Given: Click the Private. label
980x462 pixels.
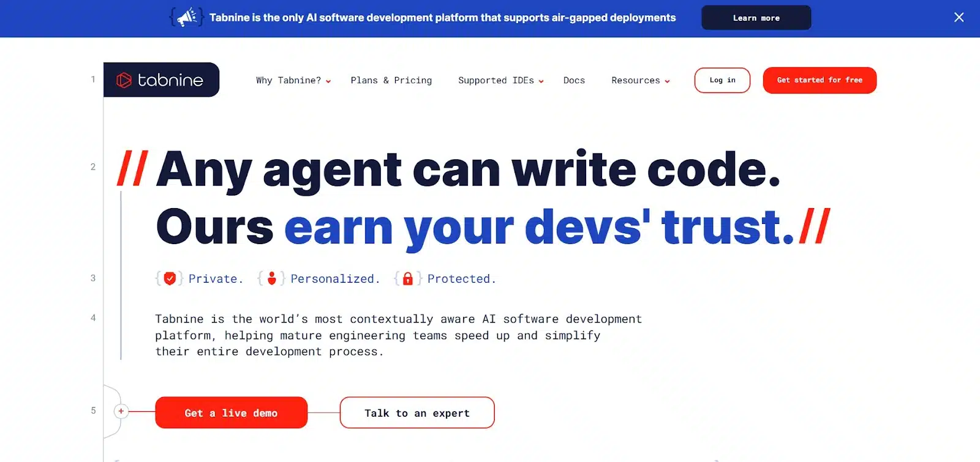Looking at the screenshot, I should 216,279.
